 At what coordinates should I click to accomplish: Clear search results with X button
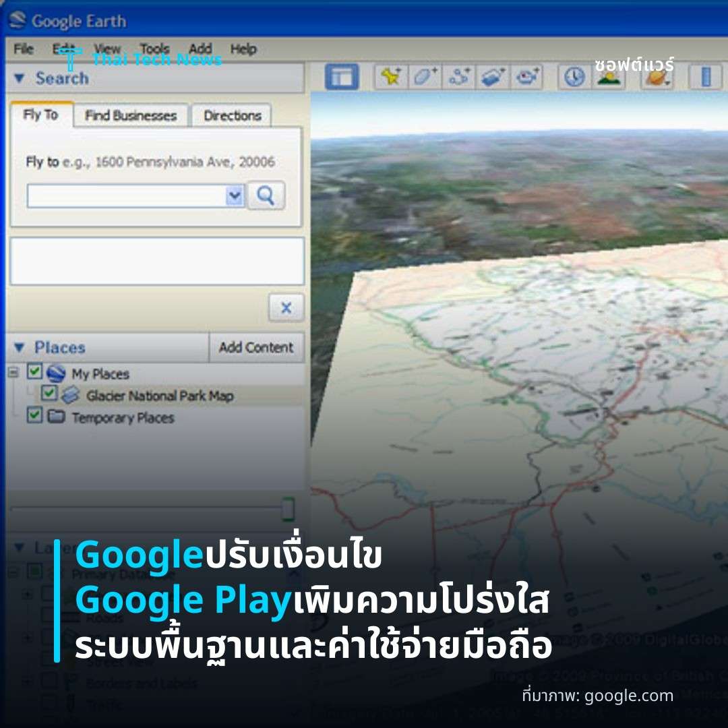click(x=286, y=307)
